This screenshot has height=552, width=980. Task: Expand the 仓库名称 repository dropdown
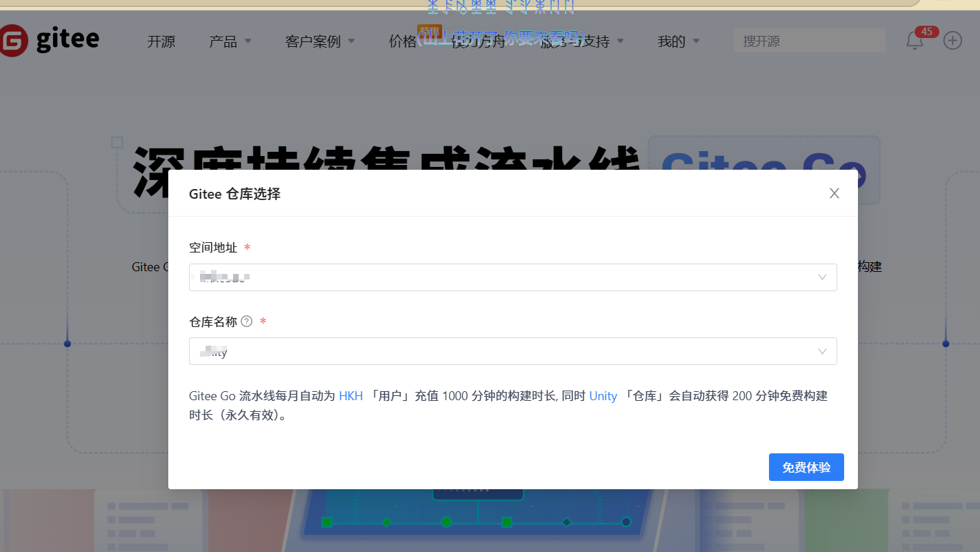coord(512,351)
